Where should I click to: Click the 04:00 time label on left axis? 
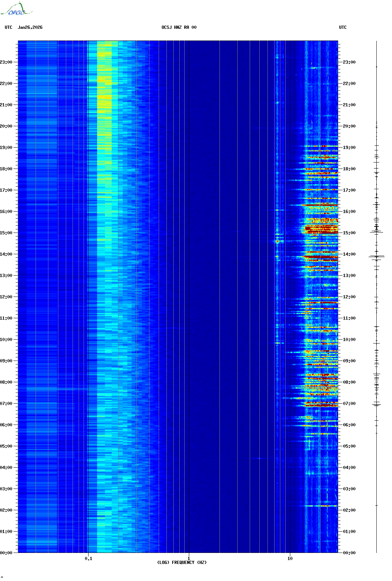point(6,468)
